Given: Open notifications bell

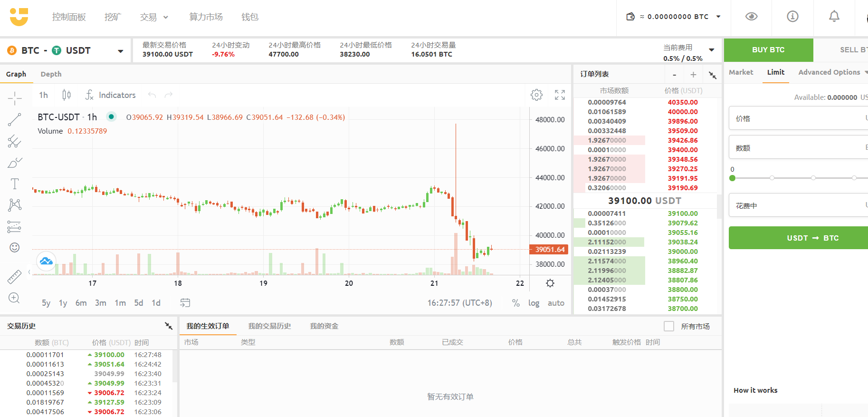Looking at the screenshot, I should click(834, 17).
